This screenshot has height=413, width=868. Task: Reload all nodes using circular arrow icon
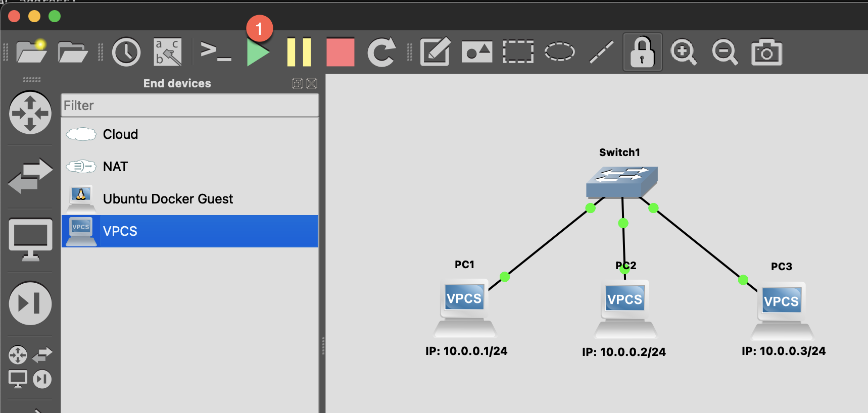tap(381, 52)
